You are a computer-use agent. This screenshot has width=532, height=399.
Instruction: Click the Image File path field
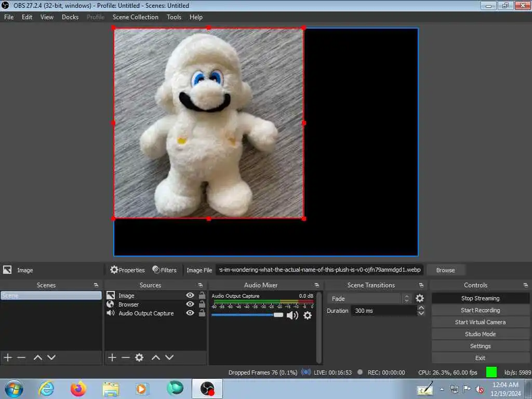coord(320,270)
